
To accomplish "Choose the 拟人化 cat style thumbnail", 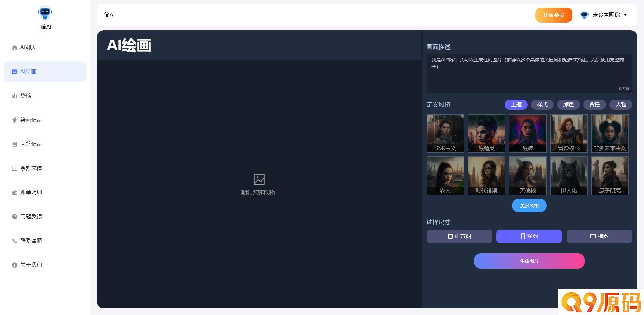I will pos(569,176).
